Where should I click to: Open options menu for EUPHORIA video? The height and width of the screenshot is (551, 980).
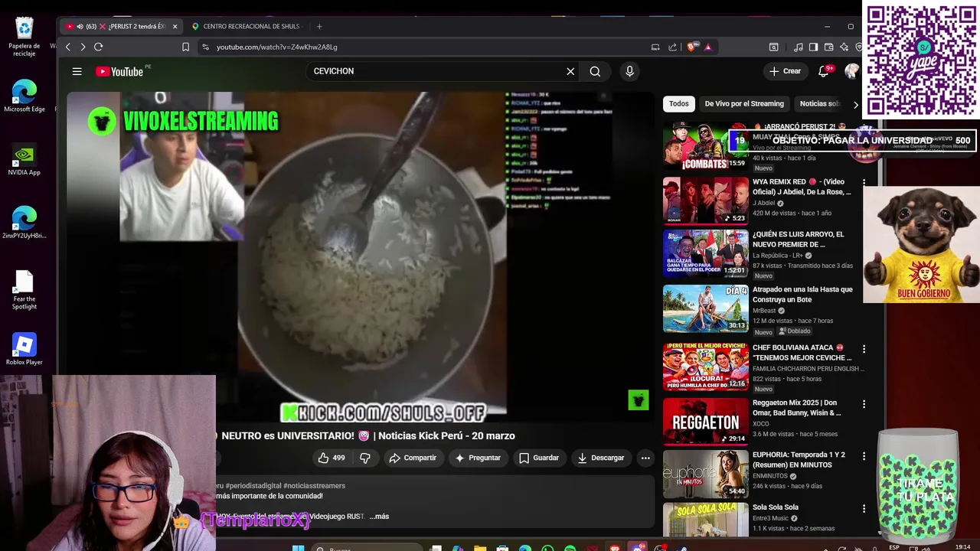[x=864, y=455]
